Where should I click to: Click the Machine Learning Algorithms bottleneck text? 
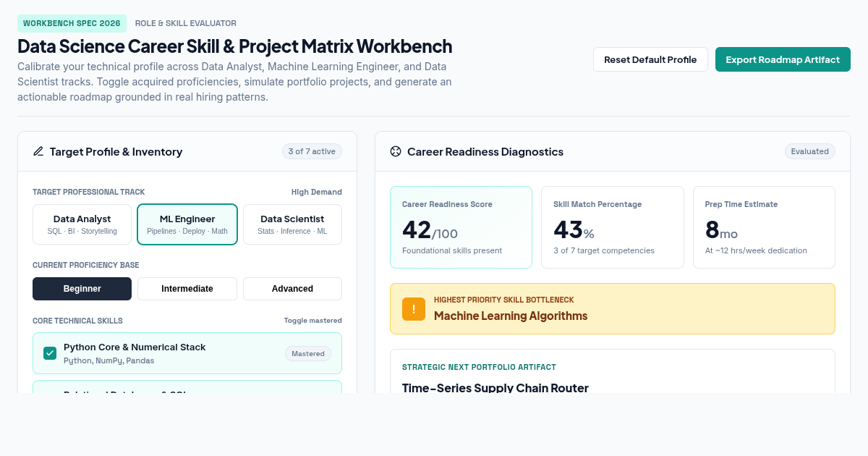click(x=511, y=316)
